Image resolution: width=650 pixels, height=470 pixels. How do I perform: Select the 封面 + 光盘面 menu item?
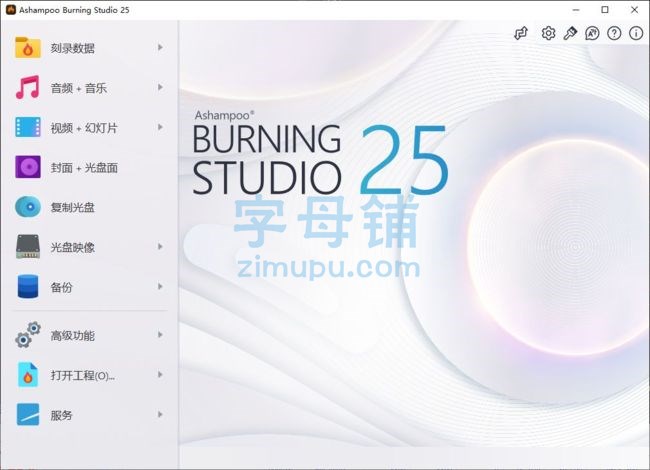(x=89, y=167)
